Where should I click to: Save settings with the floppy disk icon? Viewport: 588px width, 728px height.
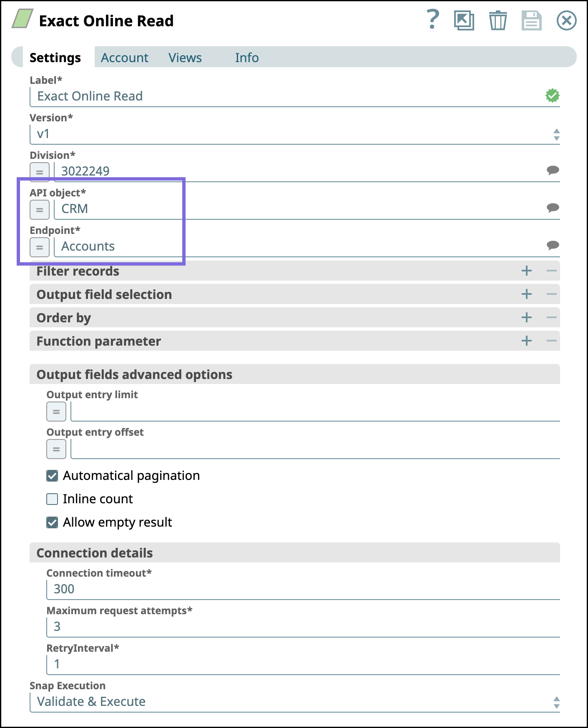click(532, 20)
